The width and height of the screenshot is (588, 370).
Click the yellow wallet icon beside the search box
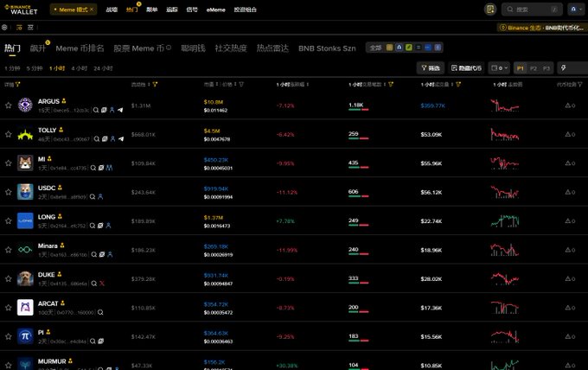pos(490,10)
